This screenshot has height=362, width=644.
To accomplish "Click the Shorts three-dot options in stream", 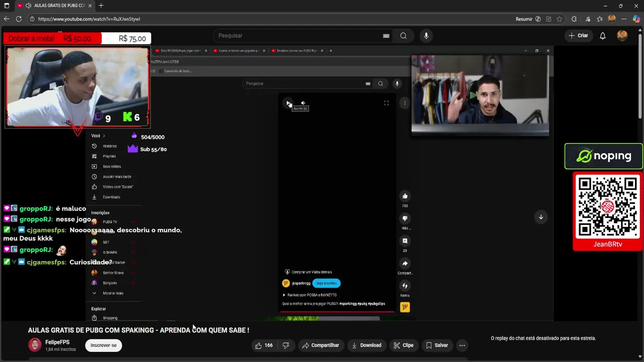I will [x=405, y=103].
